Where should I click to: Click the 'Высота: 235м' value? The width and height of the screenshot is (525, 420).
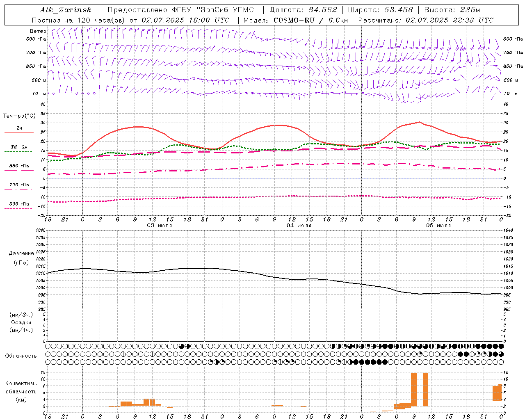click(452, 10)
